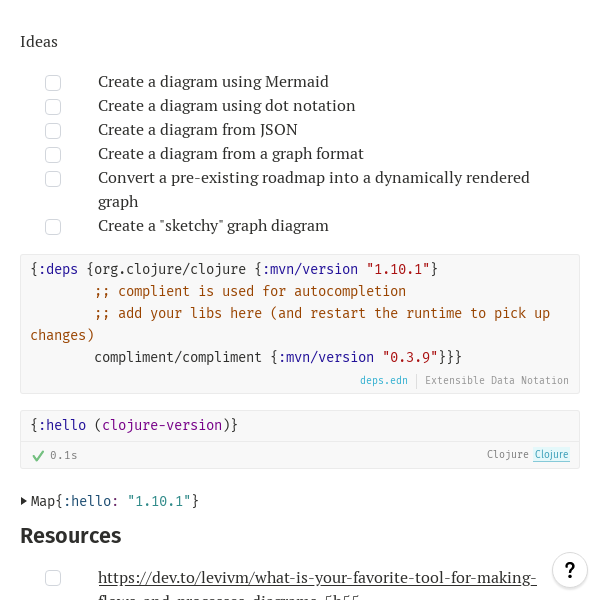Mark 'diagram from a graph format' done
Viewport: 600px width, 600px height.
(53, 155)
